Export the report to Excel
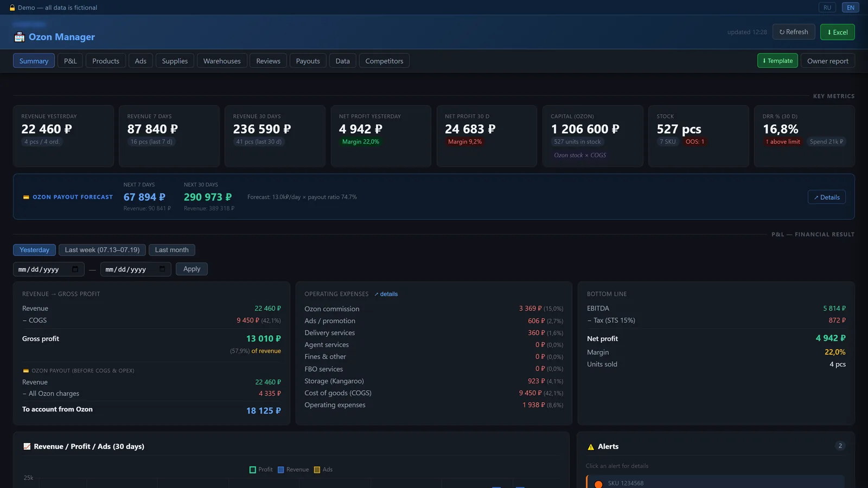The height and width of the screenshot is (488, 868). tap(837, 32)
